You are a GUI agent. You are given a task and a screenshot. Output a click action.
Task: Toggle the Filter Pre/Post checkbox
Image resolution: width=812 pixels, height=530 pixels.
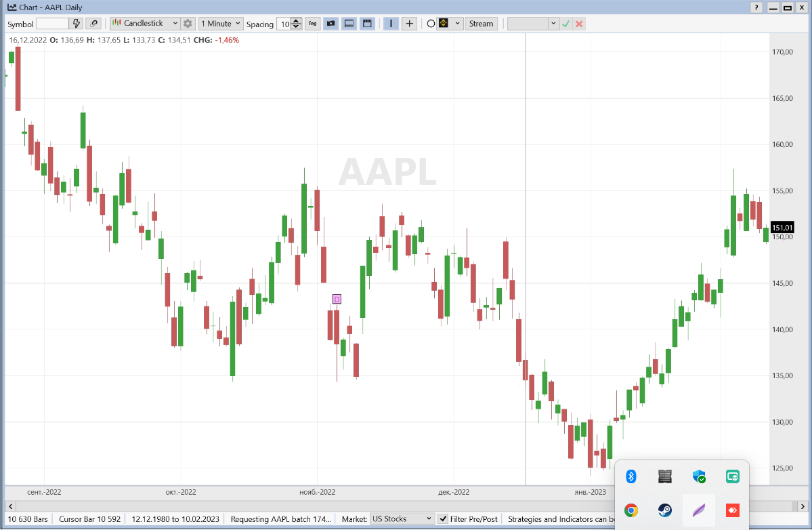443,518
